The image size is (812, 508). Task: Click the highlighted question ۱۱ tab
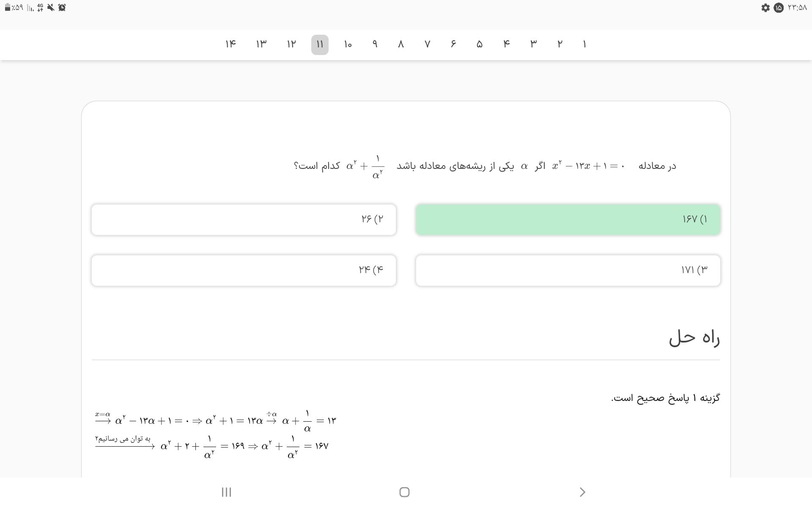[320, 44]
